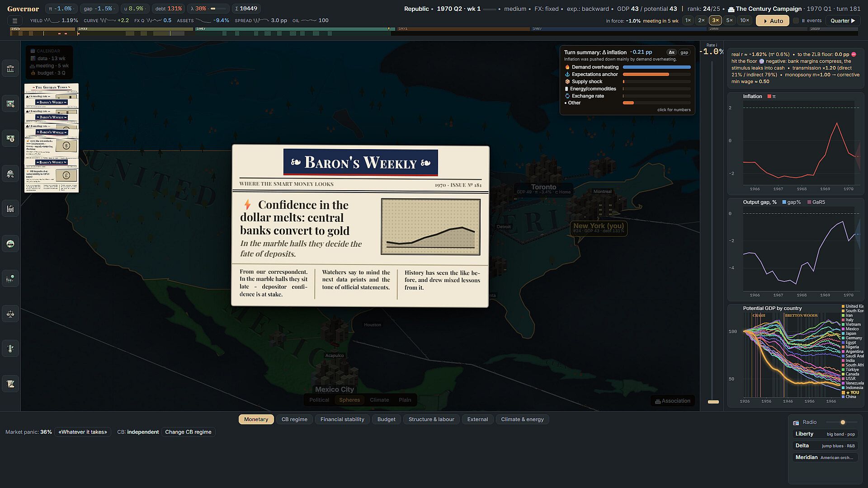
Task: Open the Structure & labour tab
Action: [431, 419]
